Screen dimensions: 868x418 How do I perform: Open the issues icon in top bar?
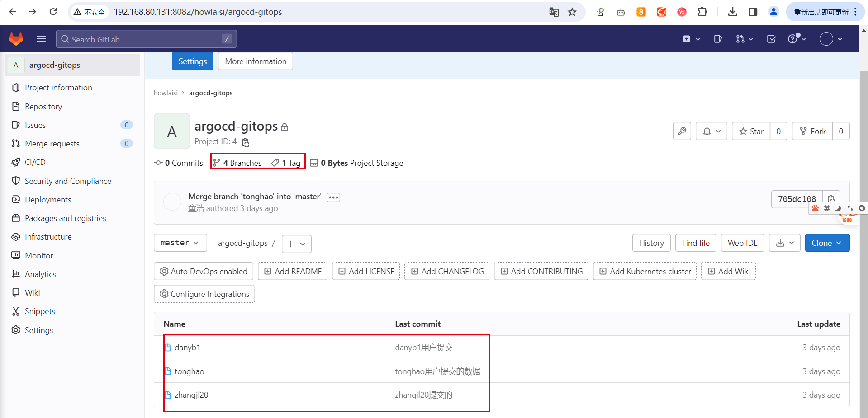pyautogui.click(x=718, y=39)
